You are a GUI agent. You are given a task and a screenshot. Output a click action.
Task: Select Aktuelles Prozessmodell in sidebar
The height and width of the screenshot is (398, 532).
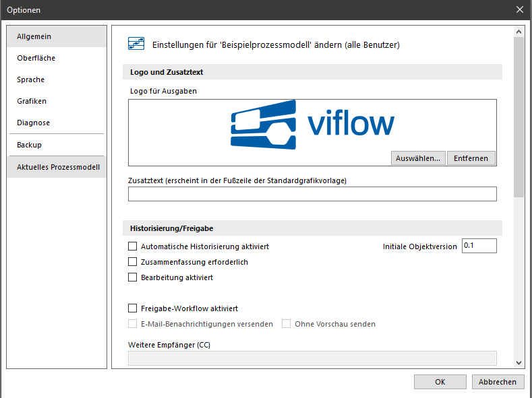[x=57, y=167]
